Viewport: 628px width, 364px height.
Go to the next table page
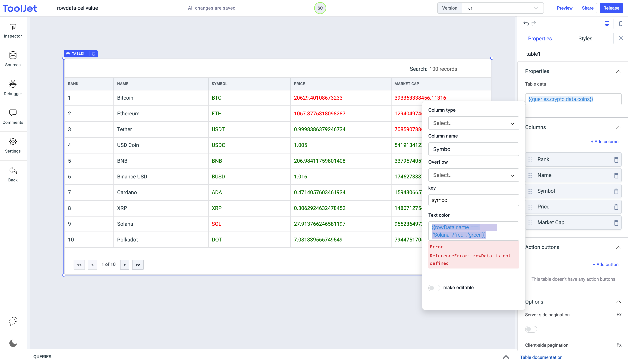point(125,265)
